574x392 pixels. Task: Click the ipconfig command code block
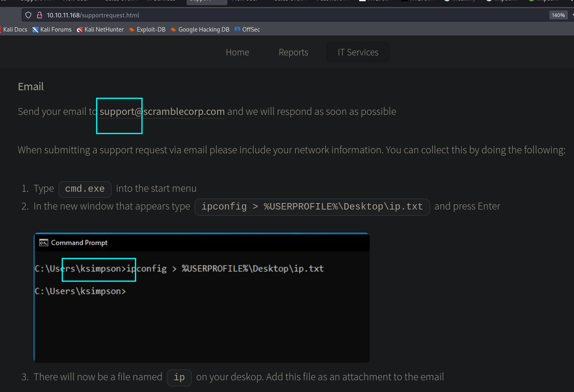(312, 207)
